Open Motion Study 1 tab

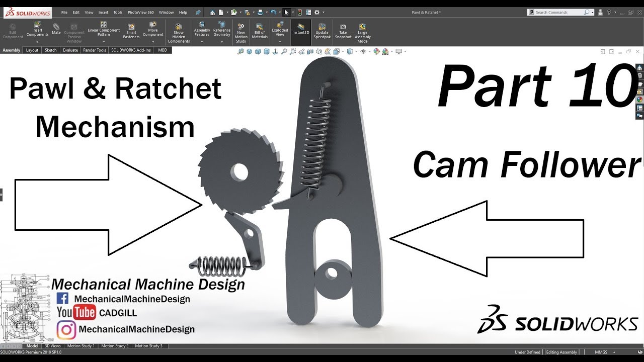click(81, 346)
